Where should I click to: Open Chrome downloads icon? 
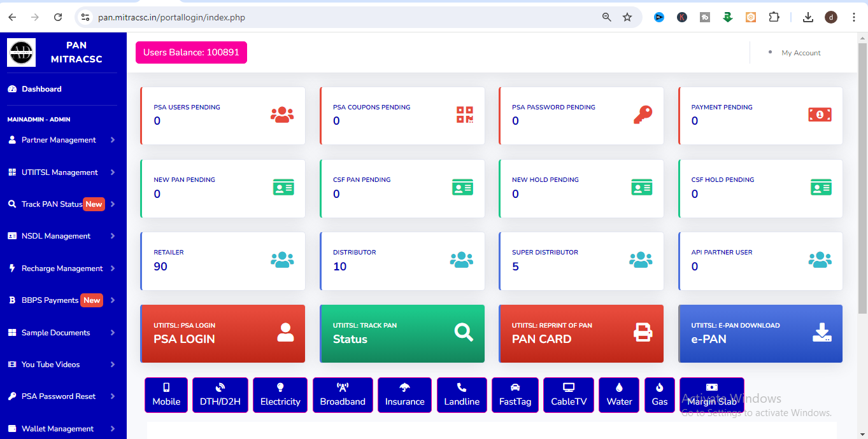808,17
